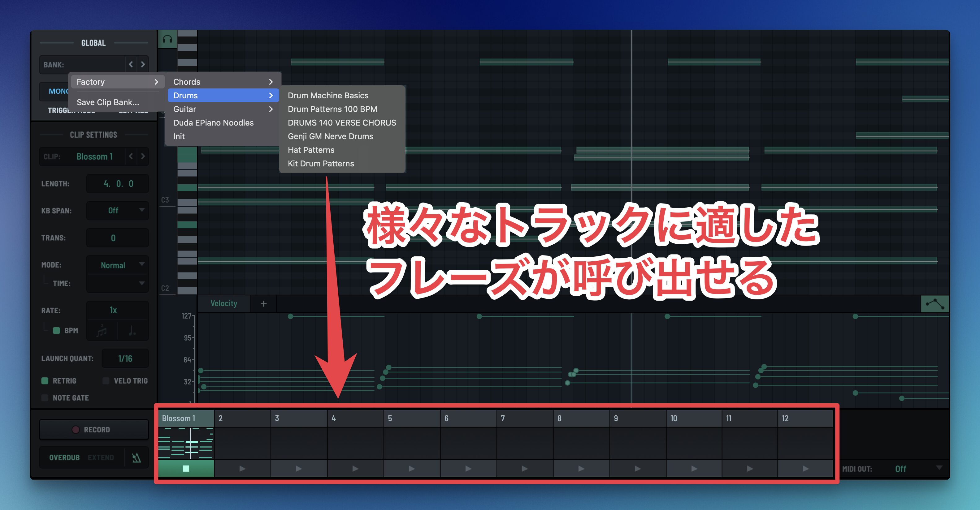Disable the RETRIG option
This screenshot has height=510, width=980.
[45, 381]
